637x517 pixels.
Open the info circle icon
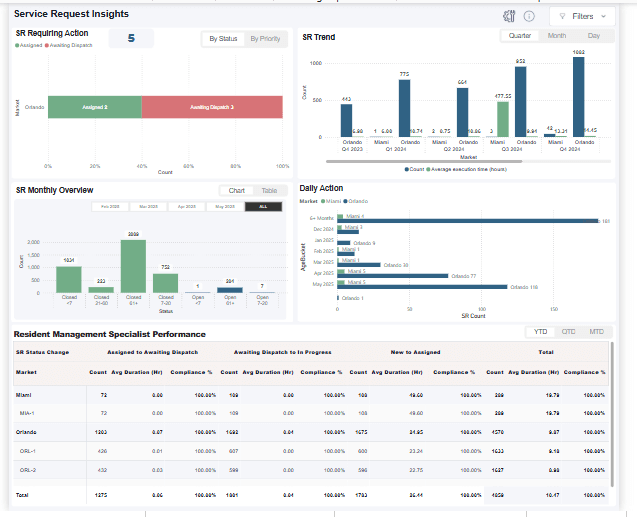[528, 16]
